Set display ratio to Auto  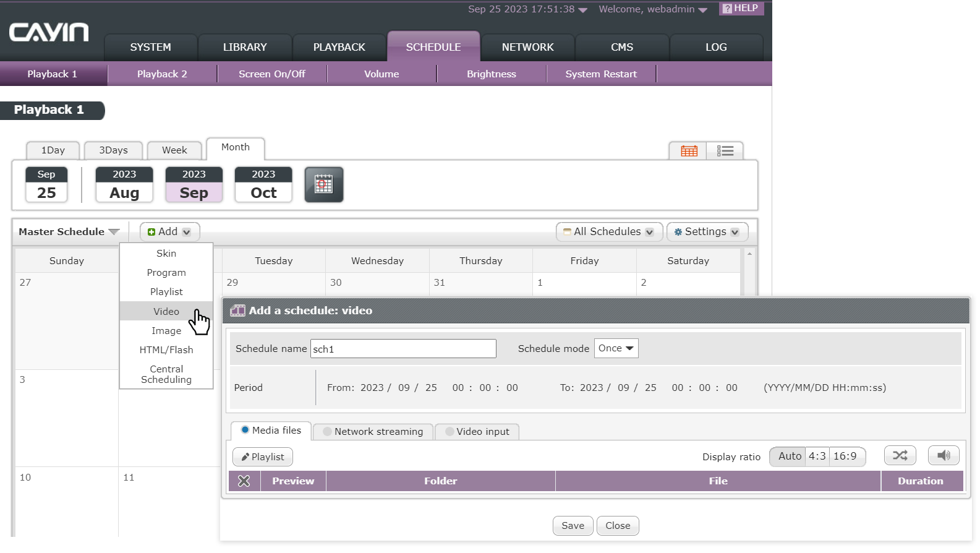pos(790,456)
